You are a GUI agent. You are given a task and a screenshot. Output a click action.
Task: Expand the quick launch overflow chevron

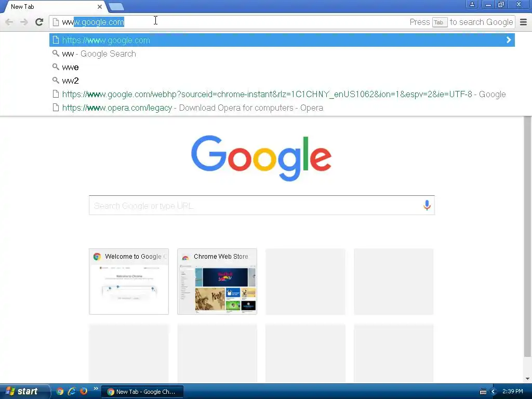pos(96,389)
